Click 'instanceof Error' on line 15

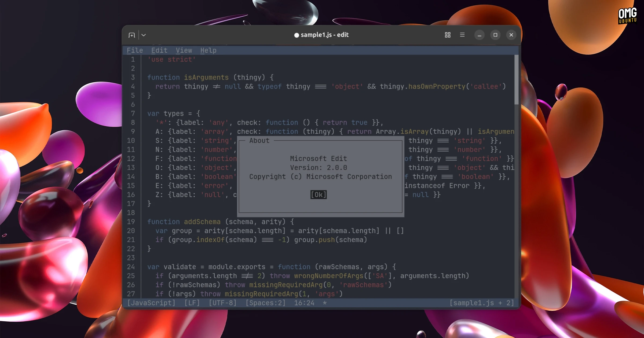tap(437, 186)
